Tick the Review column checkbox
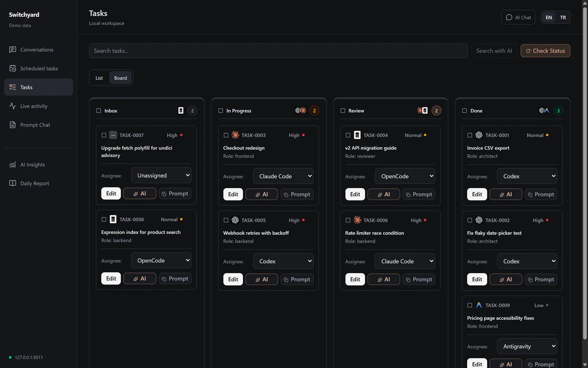The height and width of the screenshot is (368, 588). tap(343, 110)
